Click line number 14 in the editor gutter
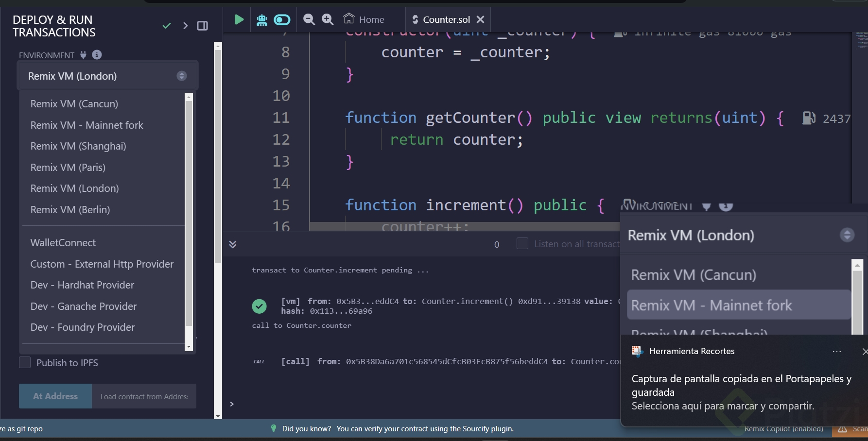Viewport: 868px width, 441px height. point(281,184)
